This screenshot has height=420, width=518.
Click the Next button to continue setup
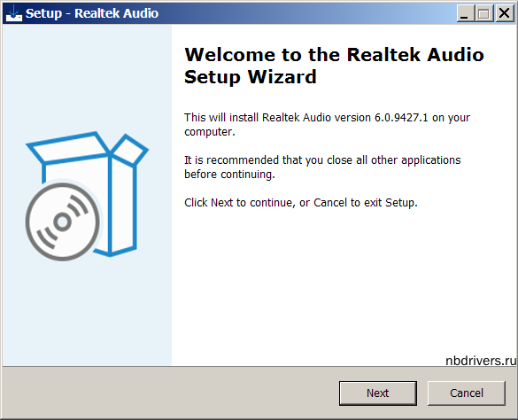point(377,393)
